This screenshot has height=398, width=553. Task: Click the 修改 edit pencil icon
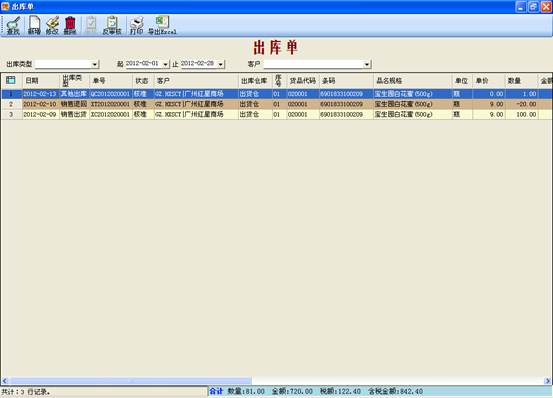(52, 25)
